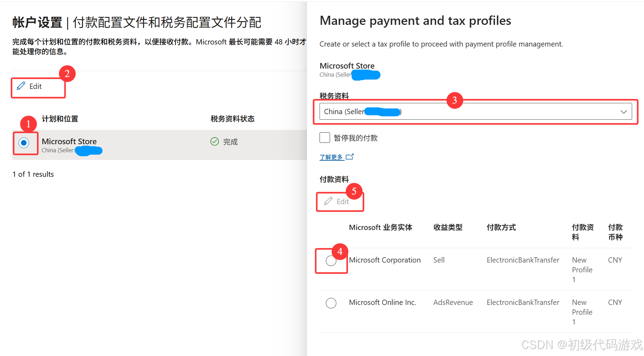
Task: Click Edit under 付款资料
Action: [337, 201]
